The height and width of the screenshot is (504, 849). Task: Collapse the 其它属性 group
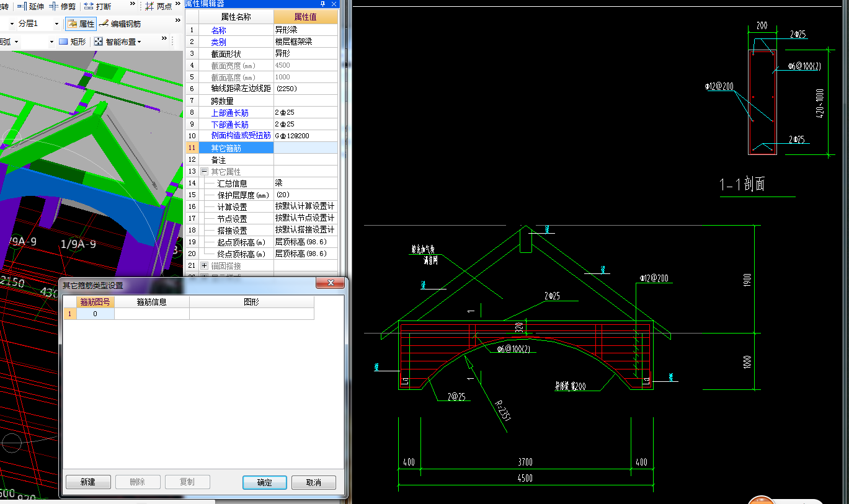coord(205,172)
